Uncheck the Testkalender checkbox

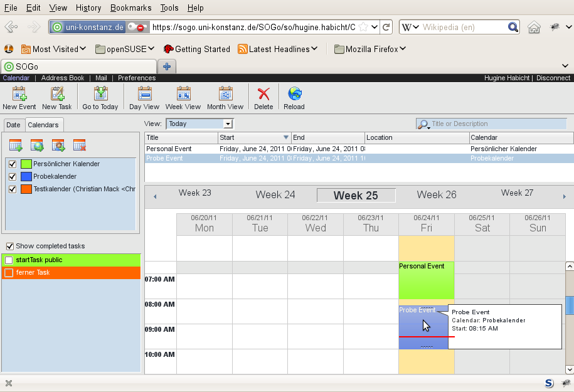(13, 189)
